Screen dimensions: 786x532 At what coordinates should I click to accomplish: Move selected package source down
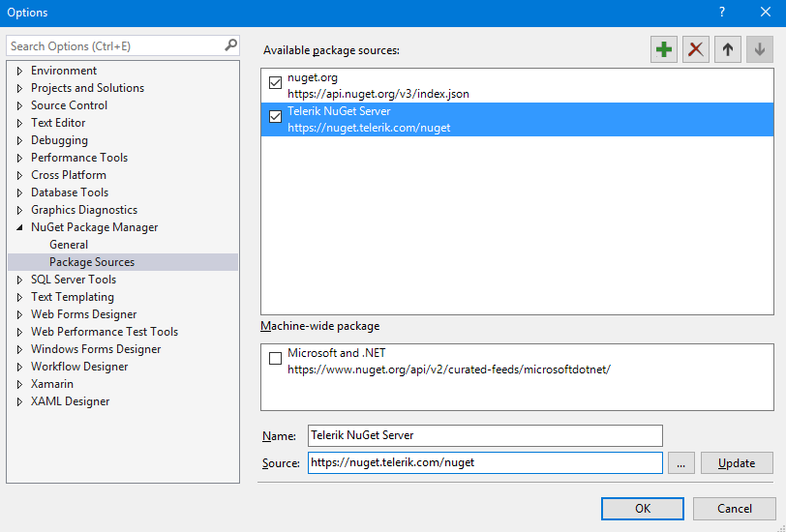(760, 49)
